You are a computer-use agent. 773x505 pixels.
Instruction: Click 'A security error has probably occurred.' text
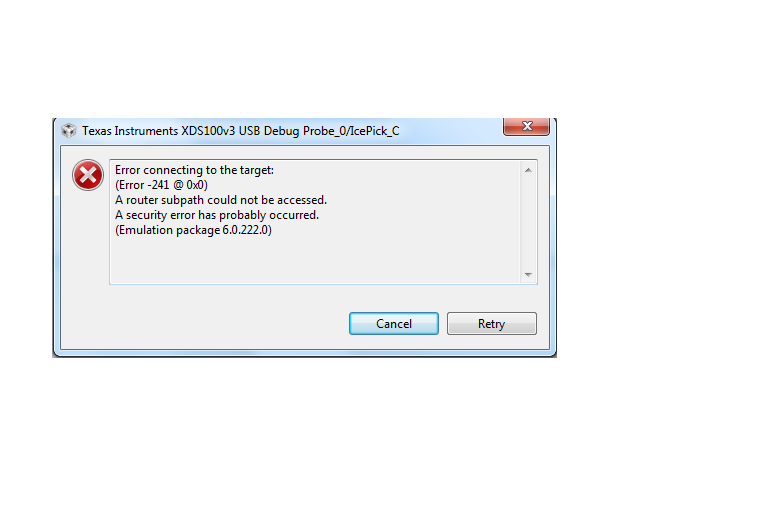pos(217,215)
